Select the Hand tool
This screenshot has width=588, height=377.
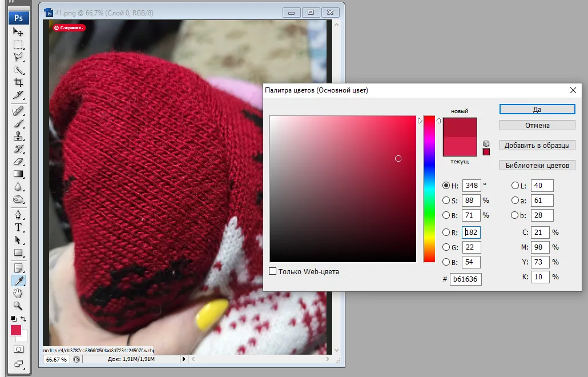pyautogui.click(x=18, y=293)
